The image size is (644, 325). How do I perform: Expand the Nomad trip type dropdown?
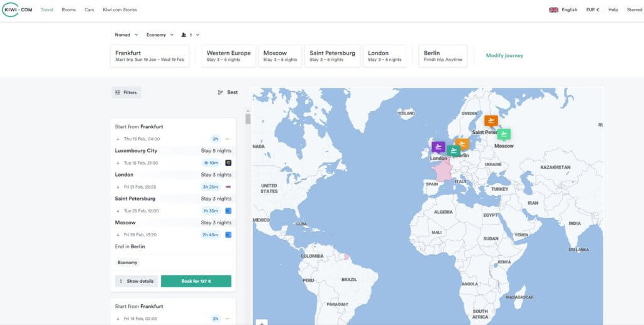pyautogui.click(x=126, y=35)
